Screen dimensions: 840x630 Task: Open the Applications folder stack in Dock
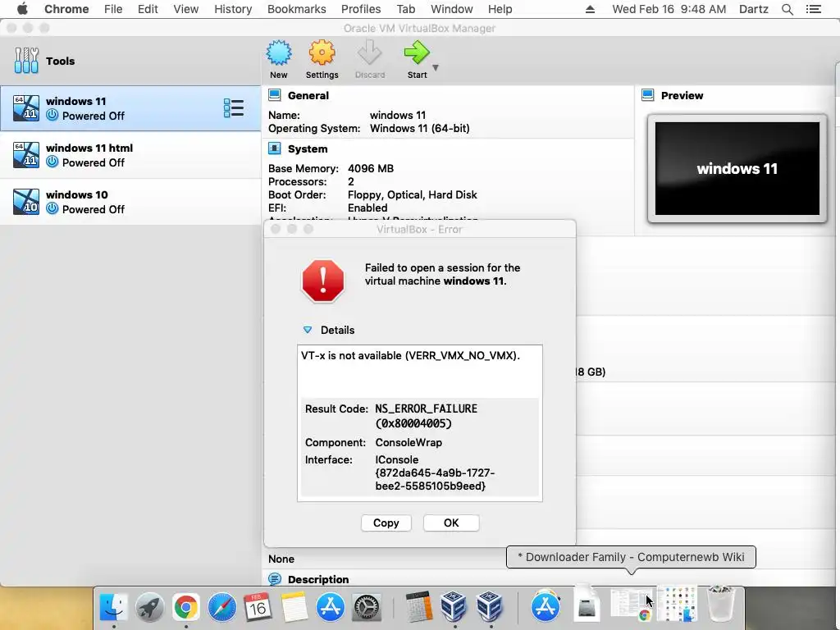(x=545, y=607)
